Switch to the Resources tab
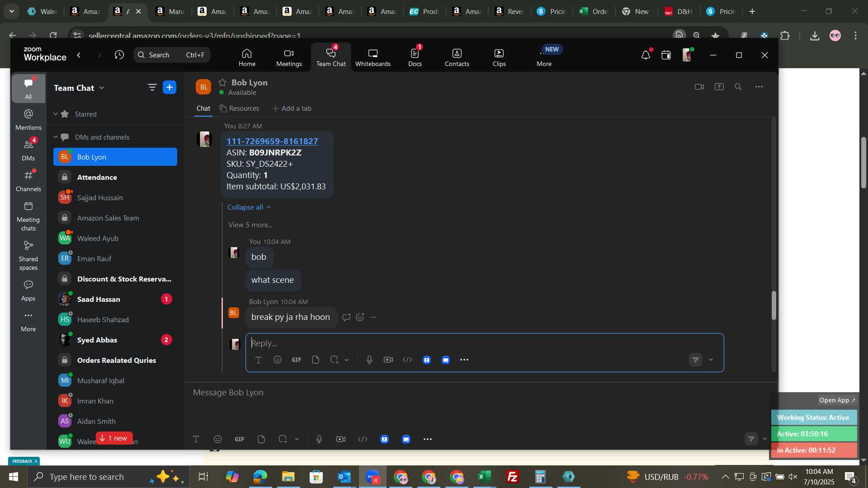The height and width of the screenshot is (488, 868). click(239, 108)
